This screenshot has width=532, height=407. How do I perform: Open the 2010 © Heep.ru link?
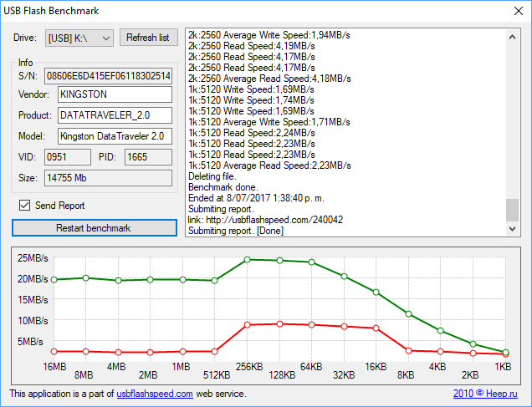485,394
